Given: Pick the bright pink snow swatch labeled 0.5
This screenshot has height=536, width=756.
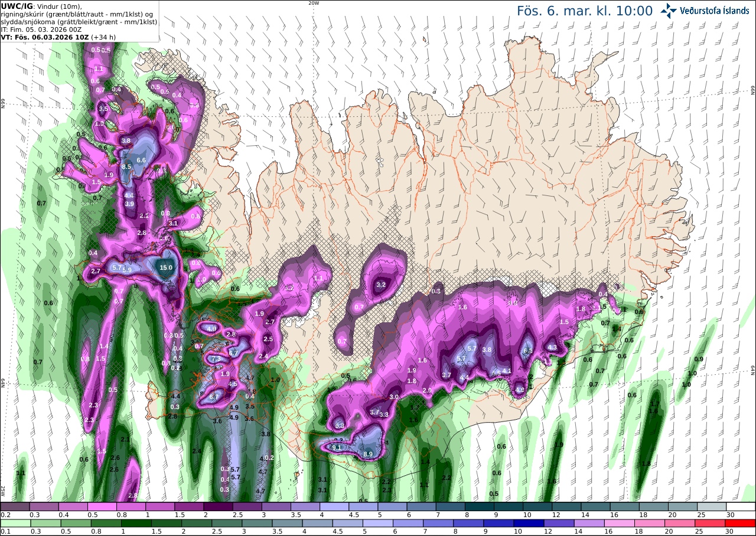Looking at the screenshot, I should [102, 506].
